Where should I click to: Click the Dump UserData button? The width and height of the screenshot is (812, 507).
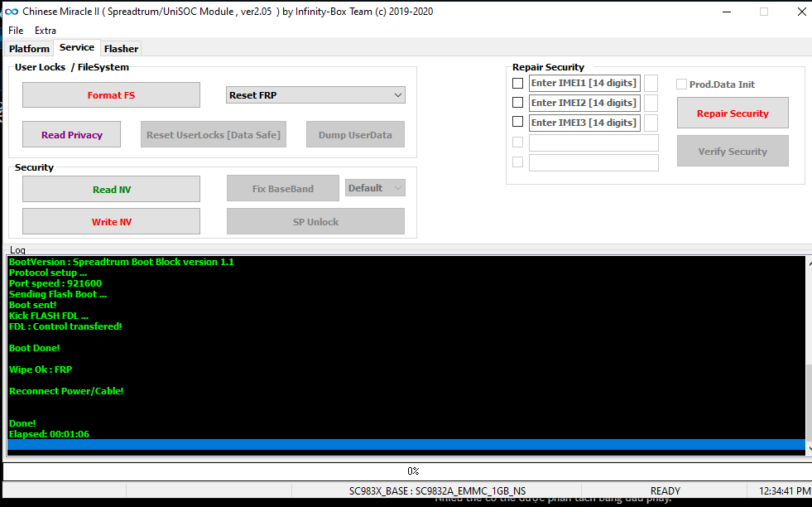coord(355,135)
